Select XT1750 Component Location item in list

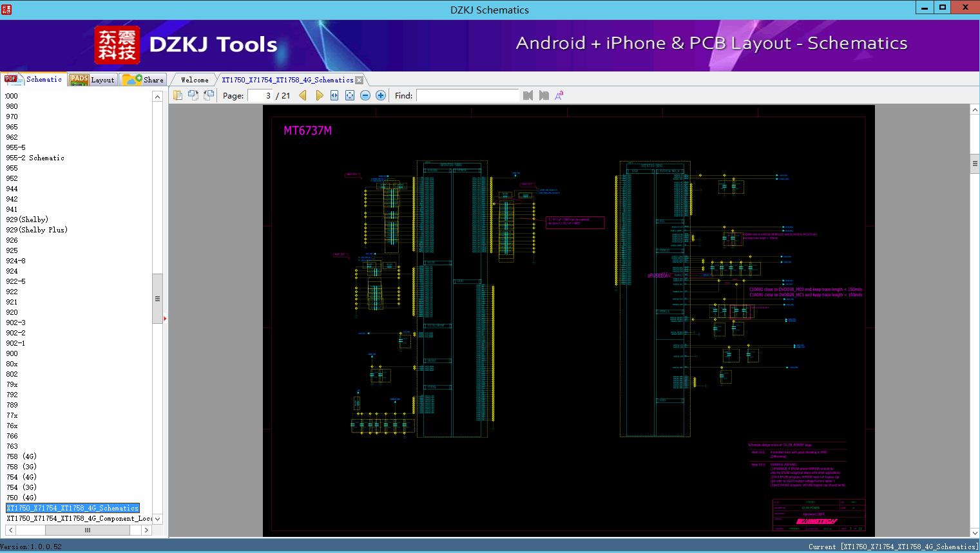79,518
